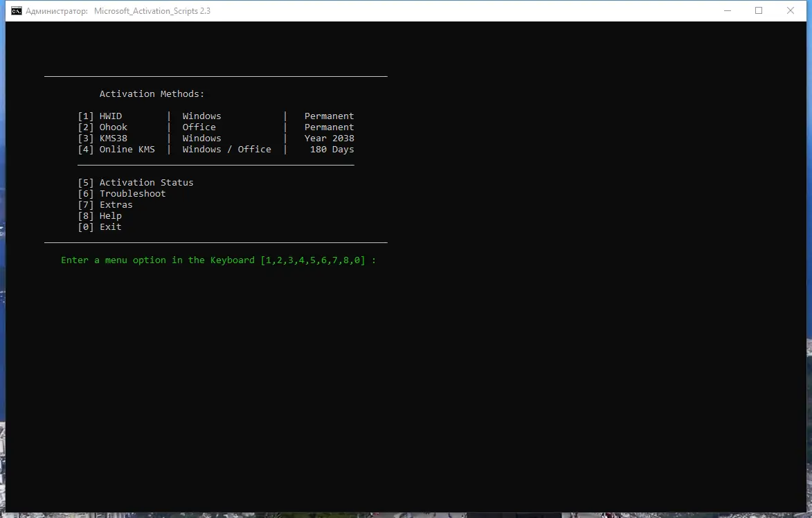Click the "Activation Methods:" heading
This screenshot has height=518, width=812.
(x=152, y=93)
